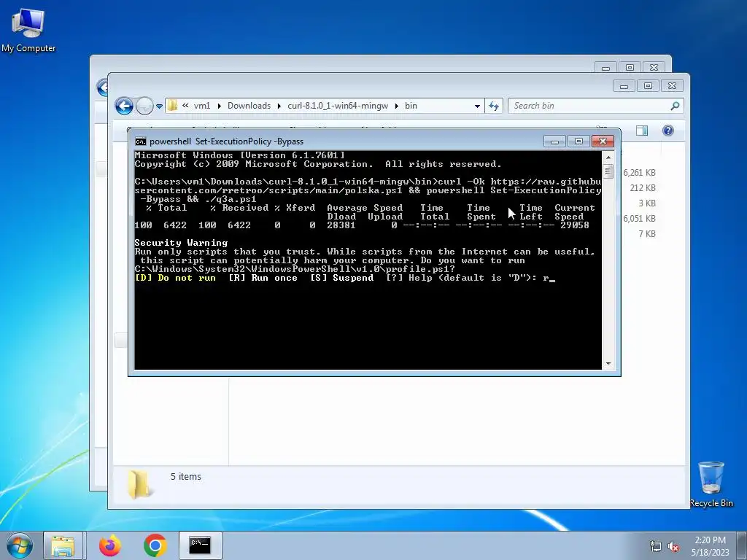747x560 pixels.
Task: Click the bin breadcrumb
Action: click(x=411, y=106)
